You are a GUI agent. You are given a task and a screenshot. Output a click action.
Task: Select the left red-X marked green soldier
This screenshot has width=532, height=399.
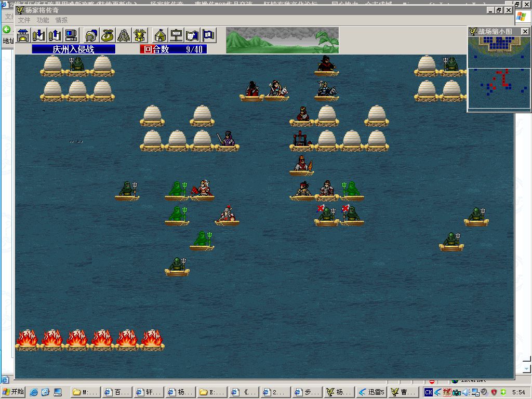[x=326, y=215]
